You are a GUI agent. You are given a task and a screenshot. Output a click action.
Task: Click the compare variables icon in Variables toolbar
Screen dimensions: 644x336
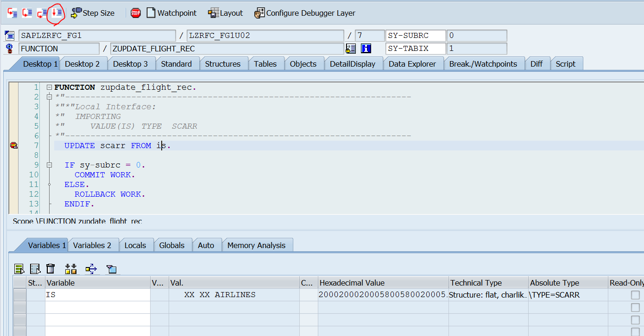pos(71,268)
